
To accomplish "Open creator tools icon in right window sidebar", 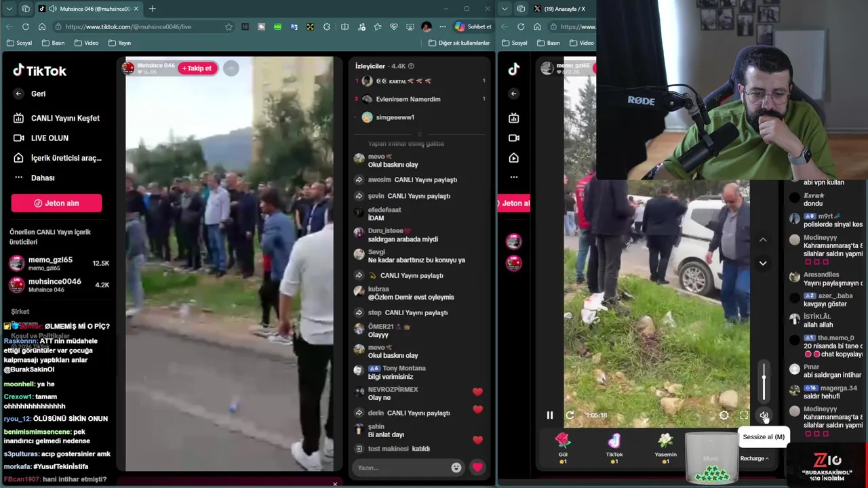I will pyautogui.click(x=514, y=158).
